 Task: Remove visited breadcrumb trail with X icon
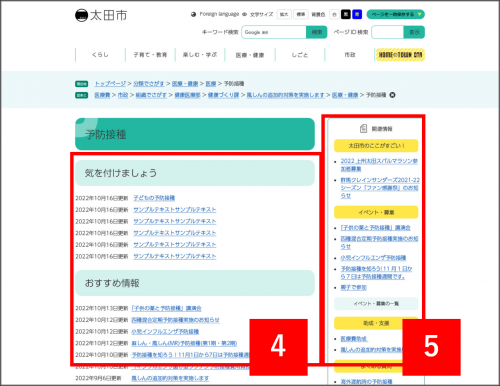[x=392, y=95]
